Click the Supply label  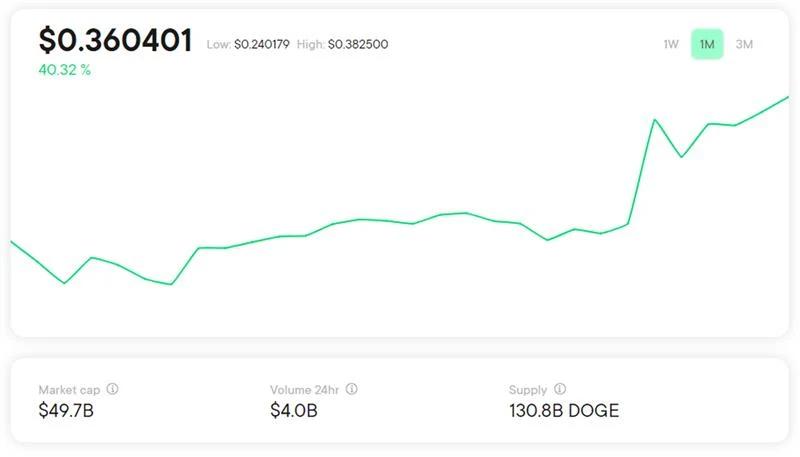[528, 390]
